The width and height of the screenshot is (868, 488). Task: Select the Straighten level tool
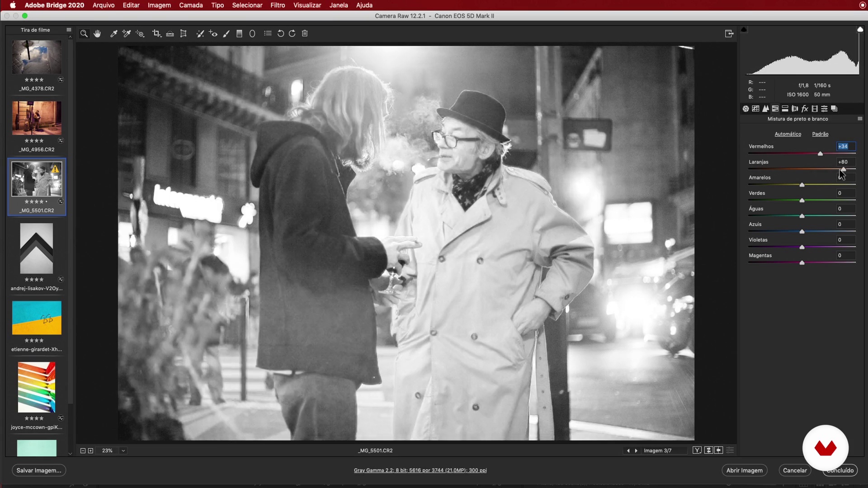(x=170, y=33)
